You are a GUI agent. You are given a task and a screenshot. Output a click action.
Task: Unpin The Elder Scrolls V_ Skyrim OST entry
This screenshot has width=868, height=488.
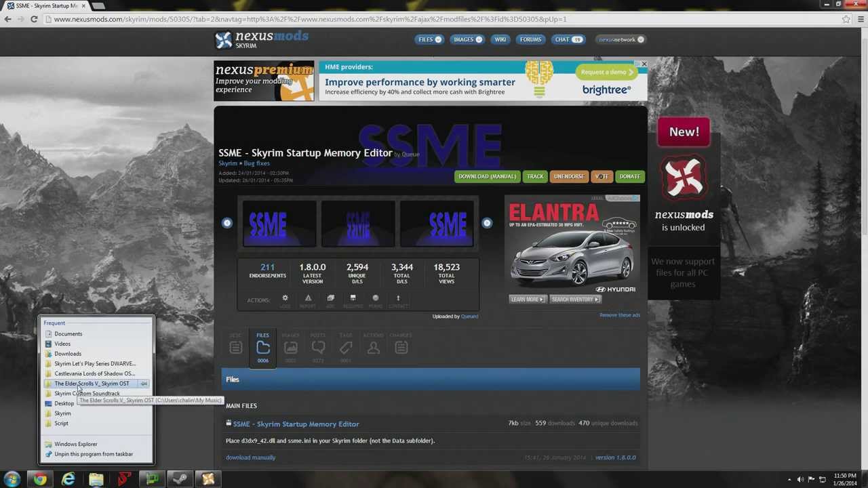[144, 384]
